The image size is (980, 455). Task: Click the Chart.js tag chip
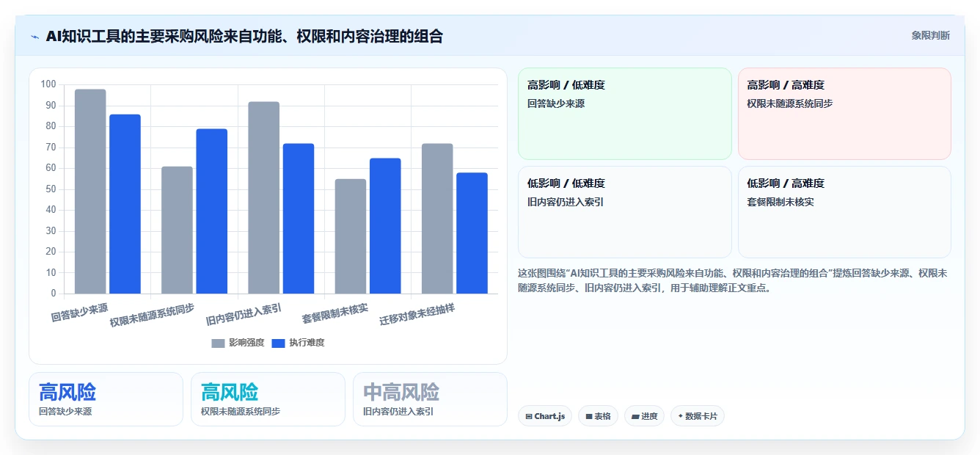(x=544, y=416)
